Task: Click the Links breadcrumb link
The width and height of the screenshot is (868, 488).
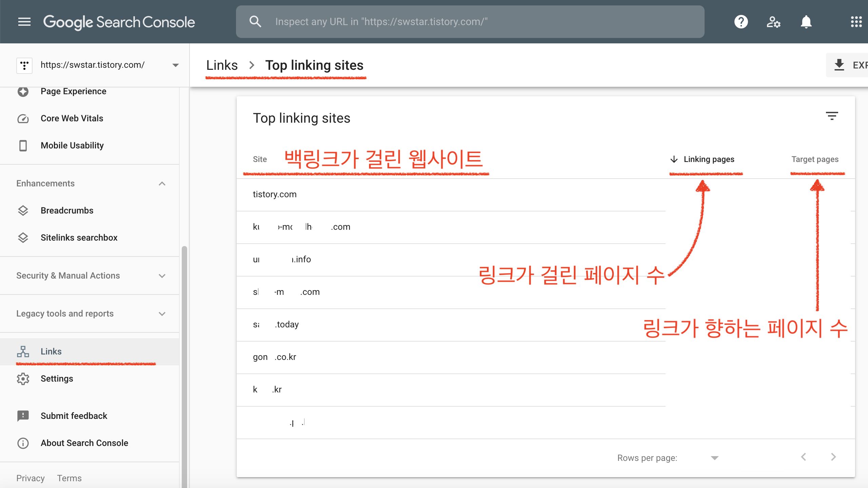Action: click(222, 65)
